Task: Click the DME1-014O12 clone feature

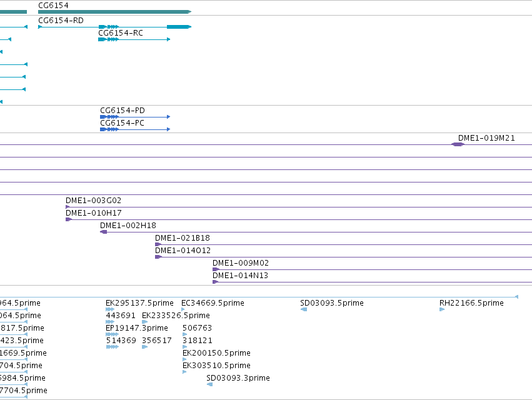Action: [343, 257]
